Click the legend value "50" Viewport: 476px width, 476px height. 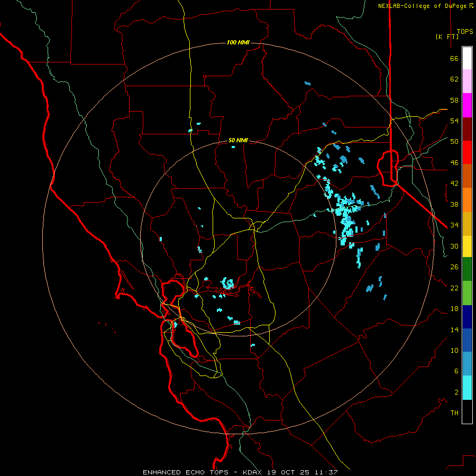[x=454, y=142]
